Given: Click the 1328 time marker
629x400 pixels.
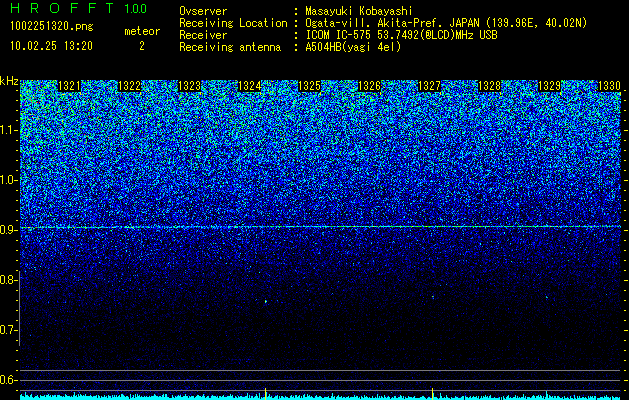Looking at the screenshot, I should (x=489, y=86).
